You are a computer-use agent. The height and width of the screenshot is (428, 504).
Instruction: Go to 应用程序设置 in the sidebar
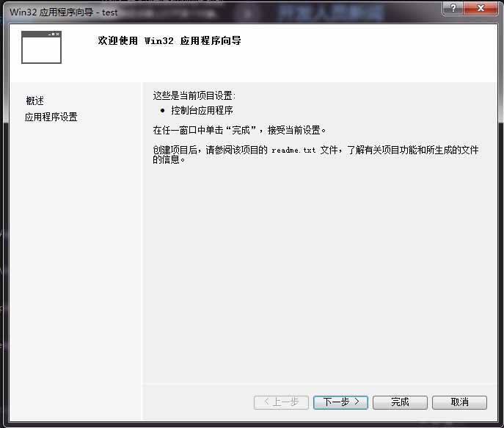51,117
